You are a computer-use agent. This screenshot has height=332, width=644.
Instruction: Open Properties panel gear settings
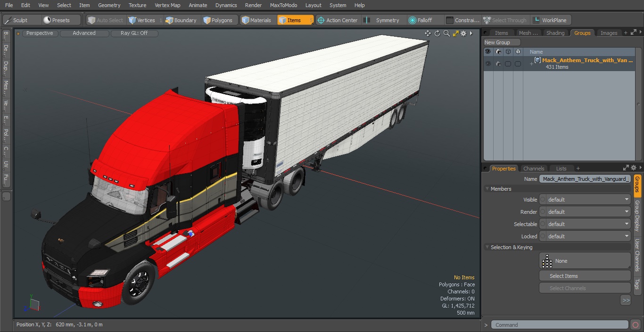(634, 168)
